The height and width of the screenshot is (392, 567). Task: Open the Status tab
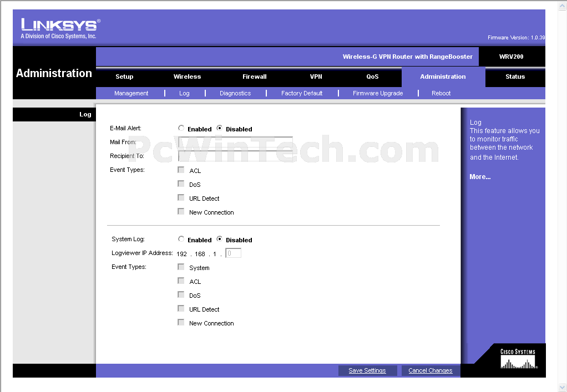point(515,77)
